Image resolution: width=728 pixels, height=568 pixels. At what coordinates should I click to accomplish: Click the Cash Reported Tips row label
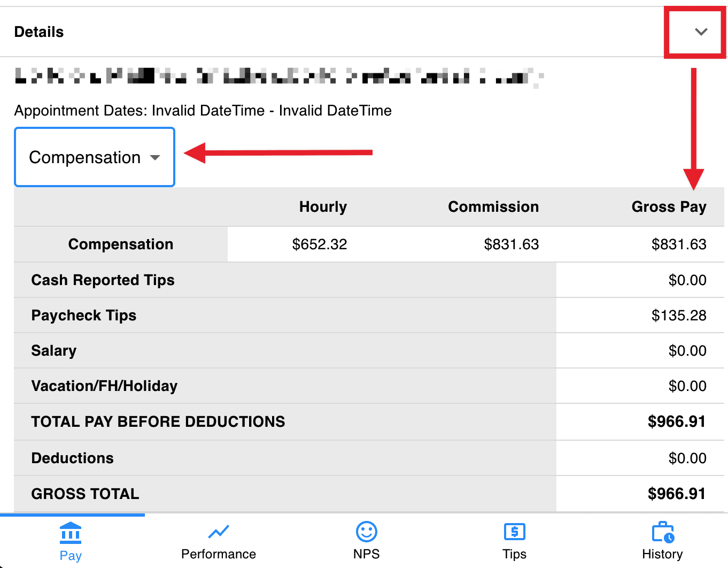coord(103,280)
